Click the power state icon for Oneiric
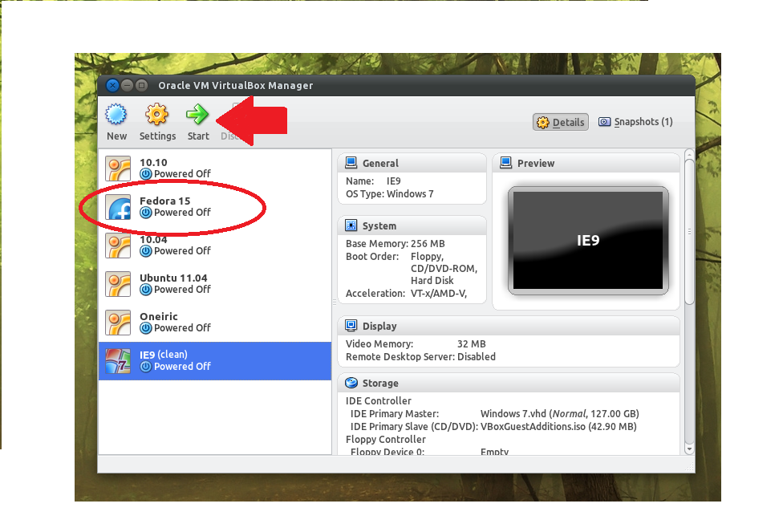 click(146, 327)
